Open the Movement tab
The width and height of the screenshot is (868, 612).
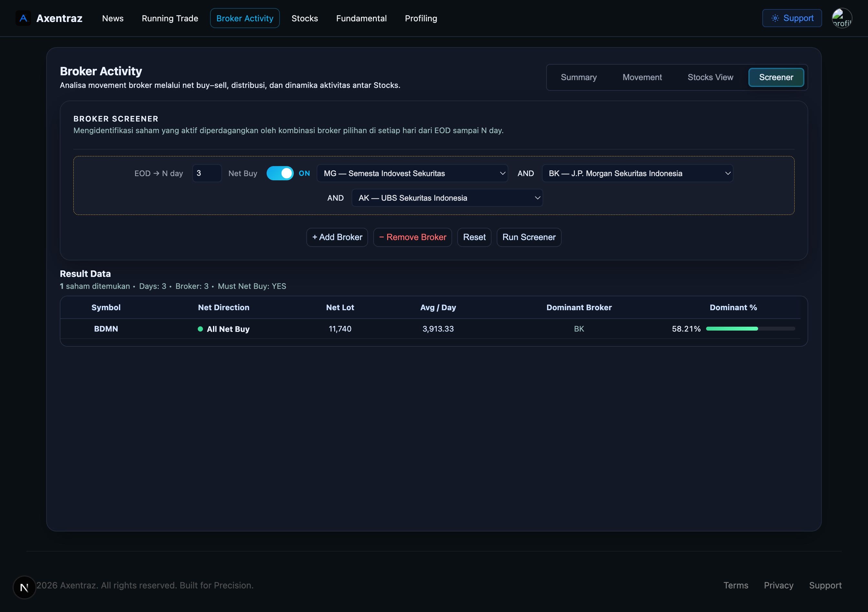642,77
